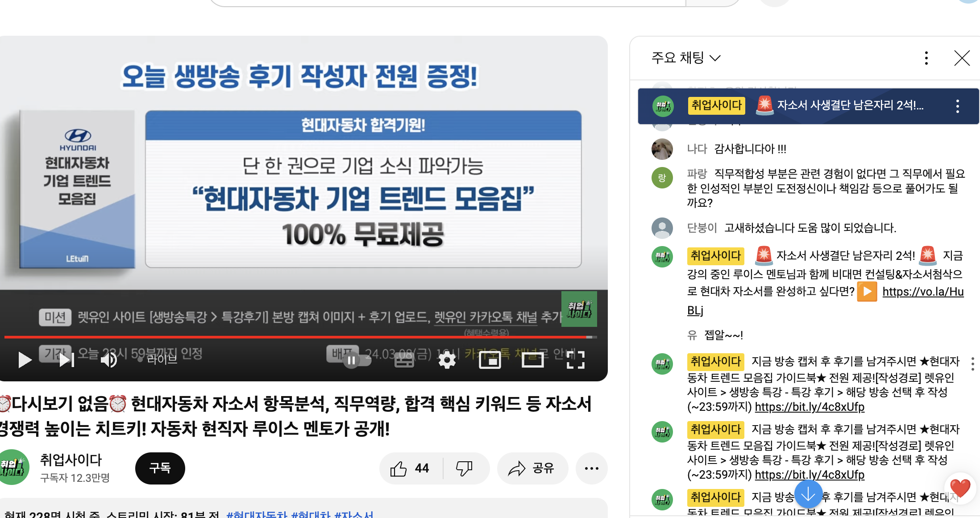The image size is (980, 518).
Task: Seek on the red video progress bar
Action: pos(300,337)
